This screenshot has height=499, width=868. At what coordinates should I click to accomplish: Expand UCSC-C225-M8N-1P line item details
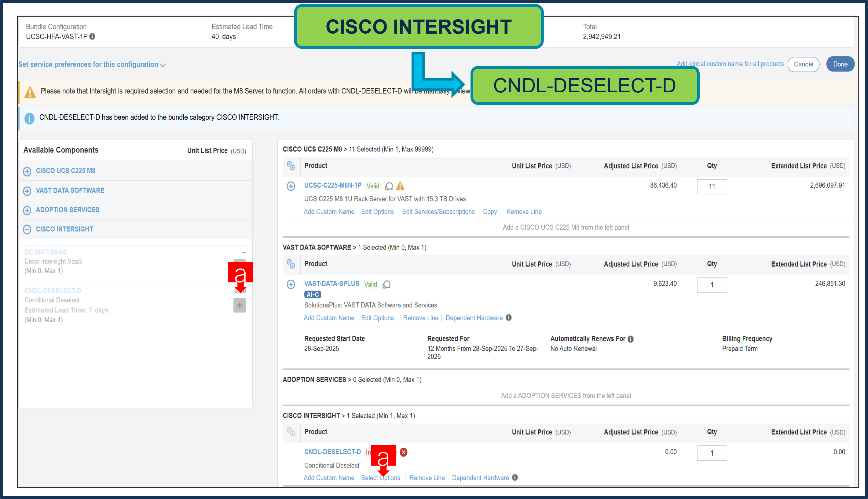click(291, 186)
